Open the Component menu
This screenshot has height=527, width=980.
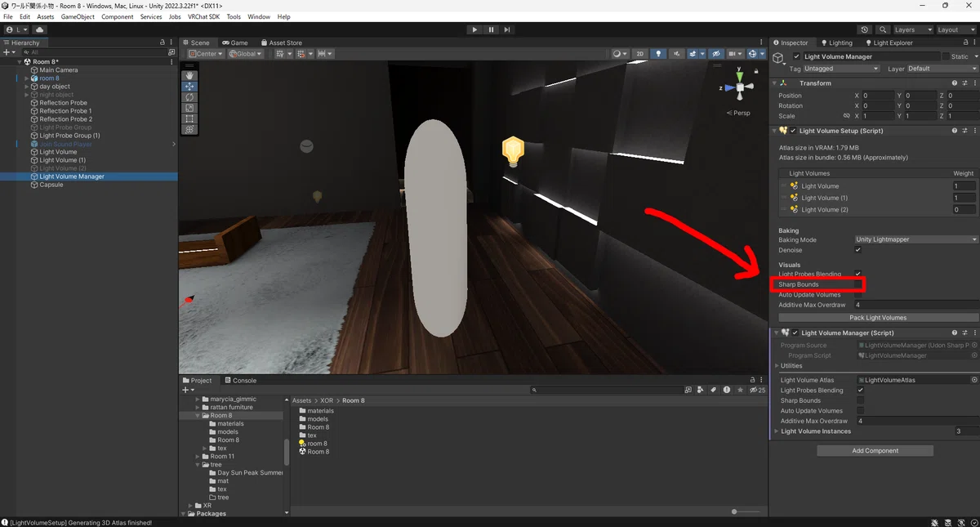(x=118, y=16)
